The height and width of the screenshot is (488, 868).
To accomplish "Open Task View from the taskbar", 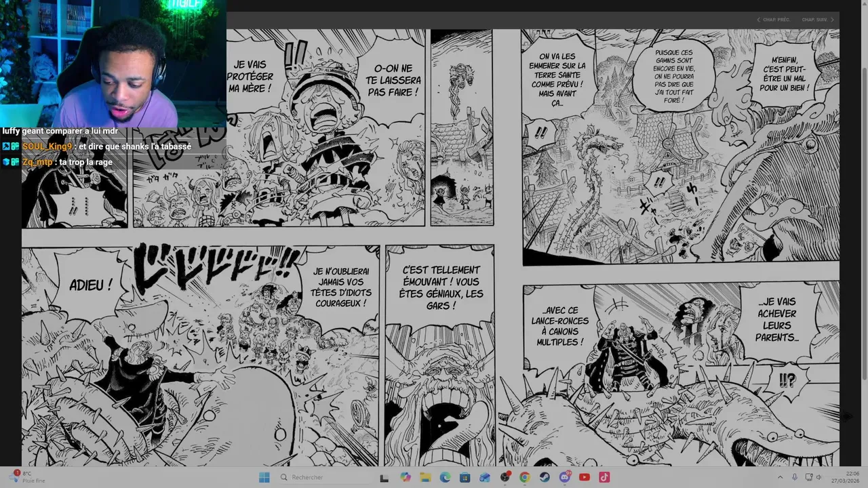I will coord(384,477).
